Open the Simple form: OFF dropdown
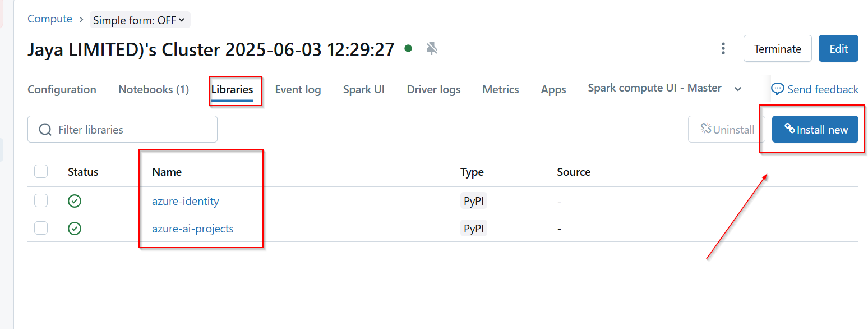This screenshot has width=868, height=329. tap(140, 20)
